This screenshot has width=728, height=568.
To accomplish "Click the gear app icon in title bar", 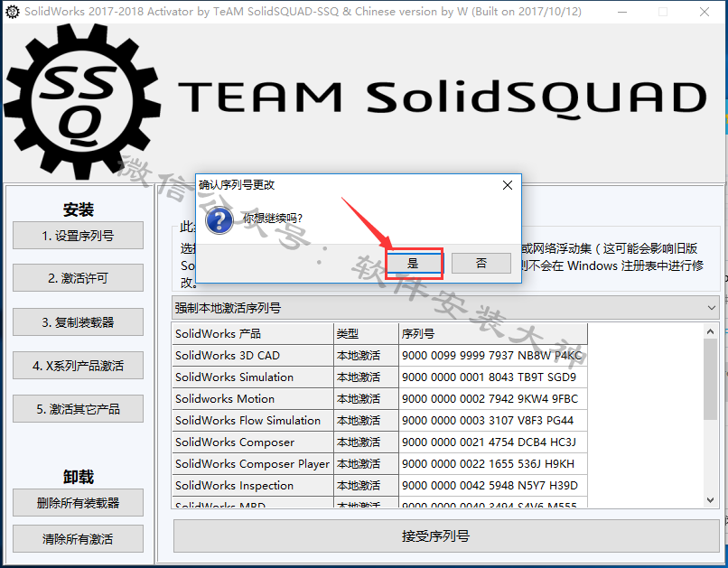I will [12, 12].
